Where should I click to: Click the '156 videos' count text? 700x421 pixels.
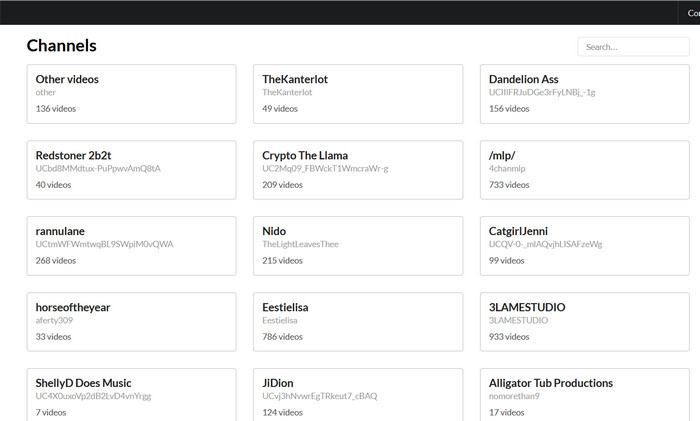(x=509, y=108)
